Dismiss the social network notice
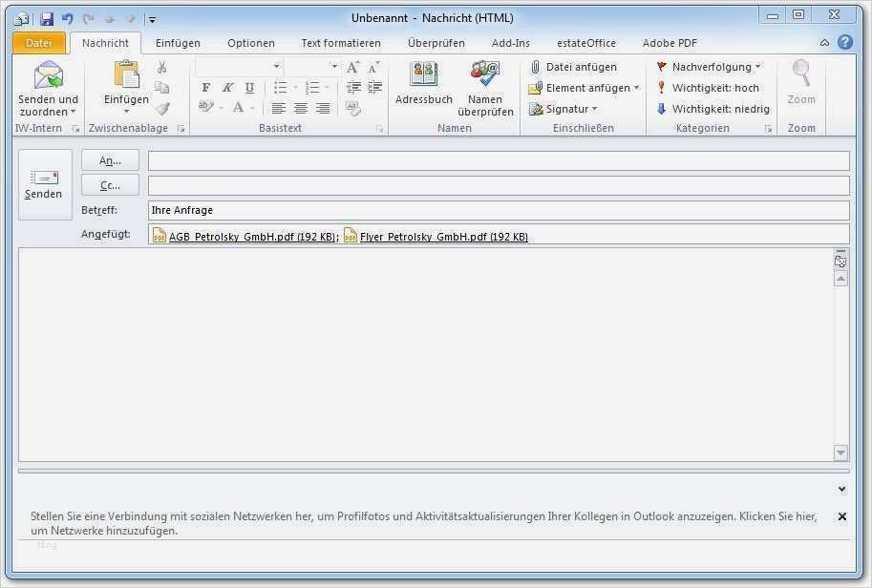The height and width of the screenshot is (588, 872). pos(842,516)
